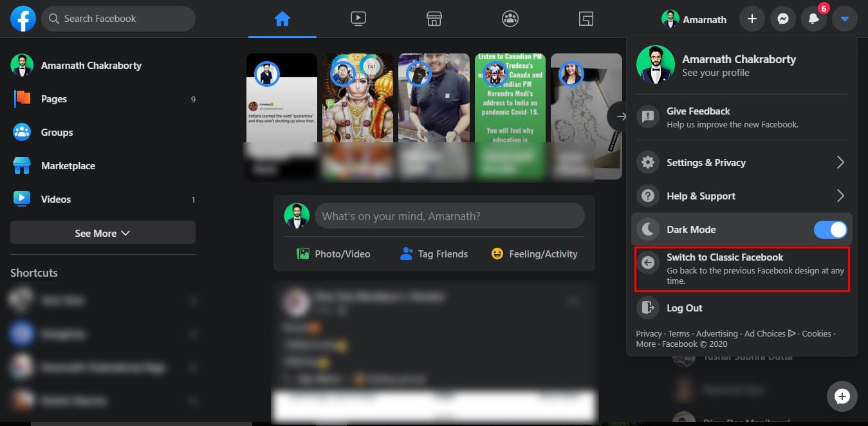Open the notifications bell
This screenshot has width=868, height=426.
(814, 19)
